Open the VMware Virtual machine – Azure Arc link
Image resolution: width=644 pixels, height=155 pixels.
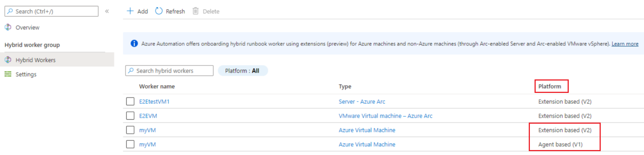pos(385,116)
